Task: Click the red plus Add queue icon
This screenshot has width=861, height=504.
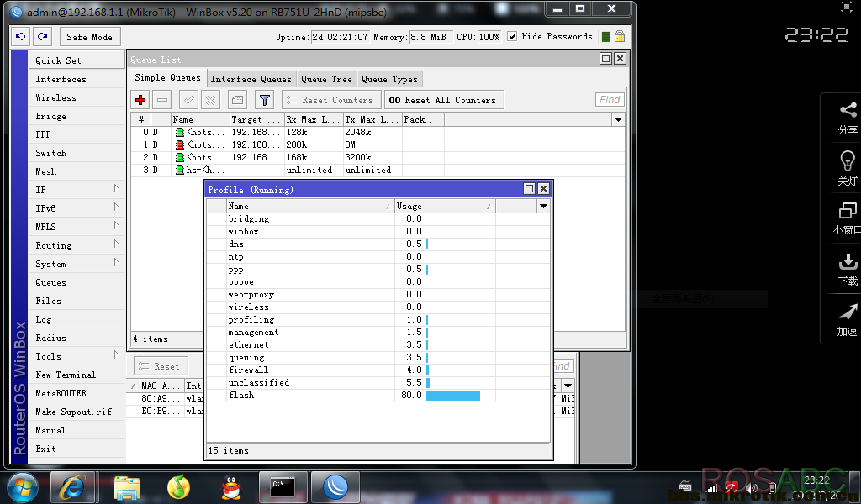Action: click(140, 100)
